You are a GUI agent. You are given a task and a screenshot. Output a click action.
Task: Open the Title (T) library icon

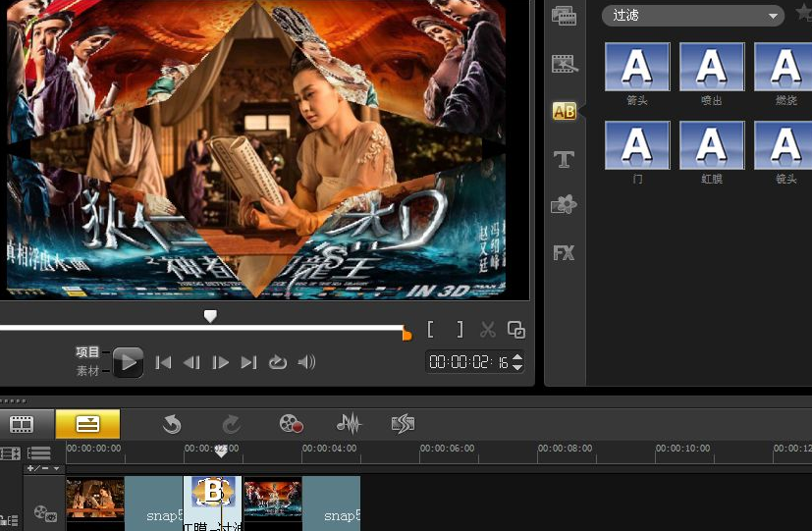(x=564, y=159)
